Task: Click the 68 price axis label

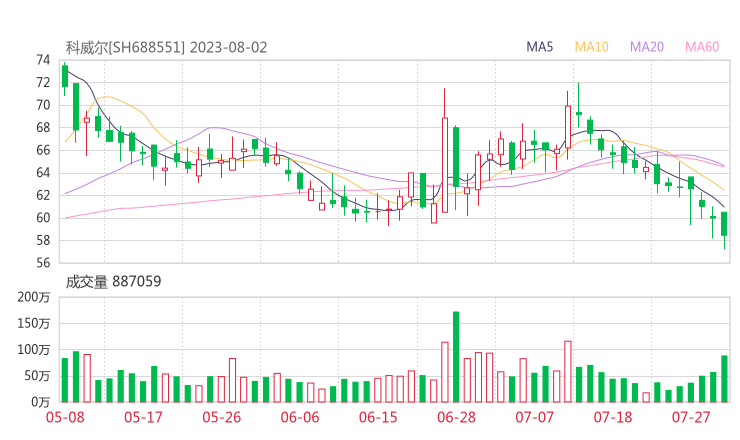Action: click(x=43, y=128)
